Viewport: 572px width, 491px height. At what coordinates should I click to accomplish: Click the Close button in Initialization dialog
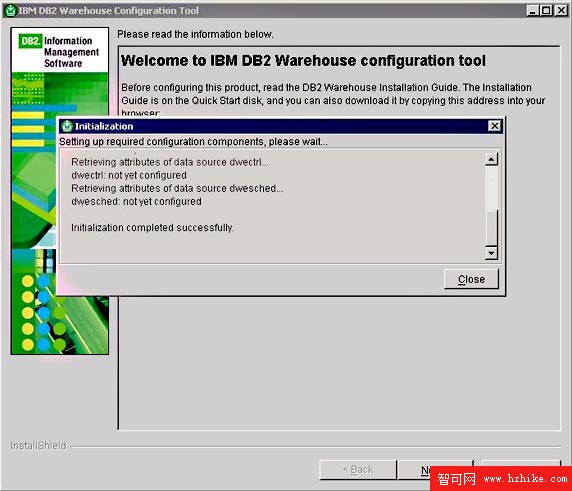coord(471,279)
